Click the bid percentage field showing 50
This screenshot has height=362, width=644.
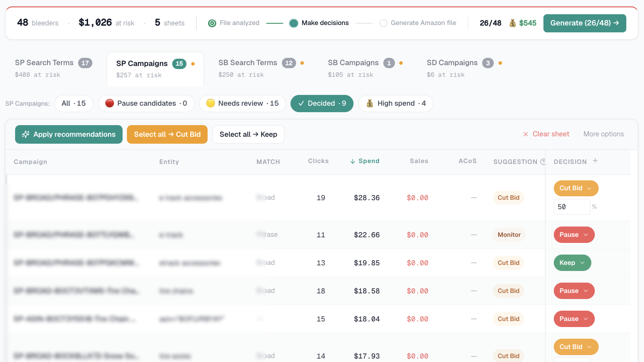[x=571, y=207]
